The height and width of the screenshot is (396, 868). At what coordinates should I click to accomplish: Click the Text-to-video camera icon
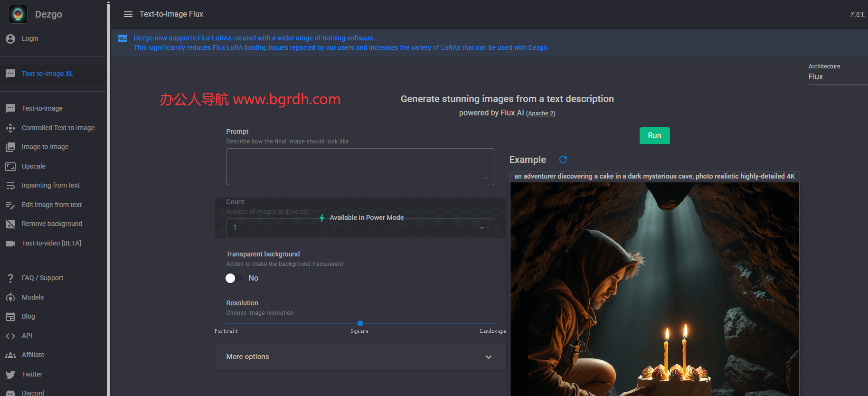(x=10, y=244)
